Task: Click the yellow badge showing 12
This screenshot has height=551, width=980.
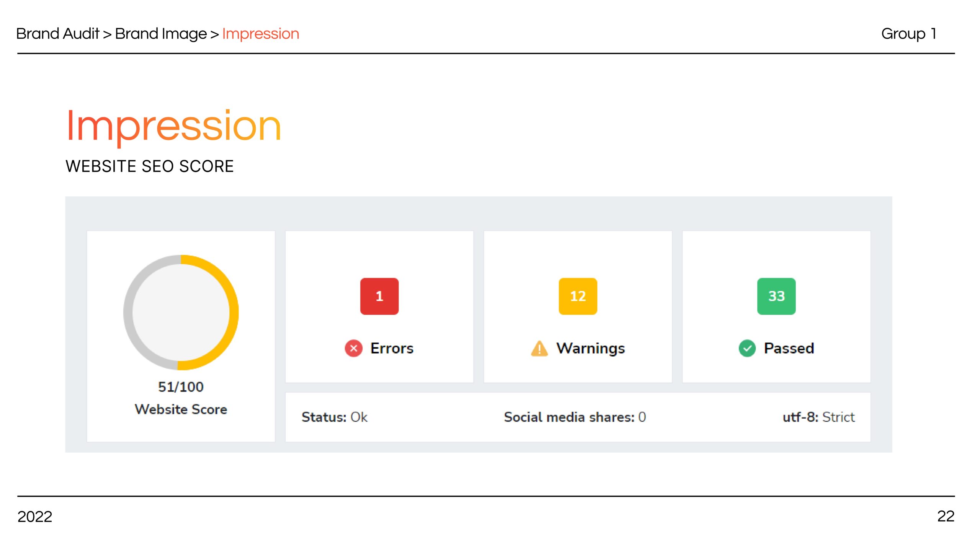Action: click(x=578, y=296)
